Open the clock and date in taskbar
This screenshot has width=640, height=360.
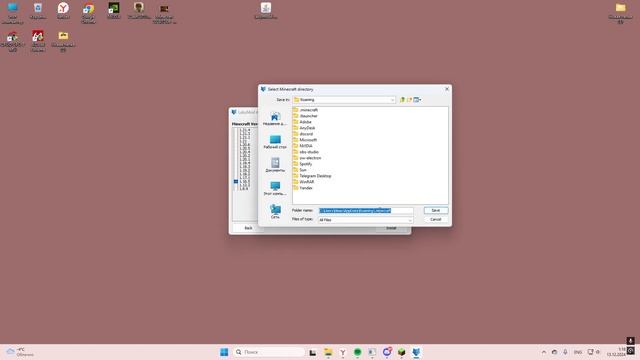click(x=616, y=352)
